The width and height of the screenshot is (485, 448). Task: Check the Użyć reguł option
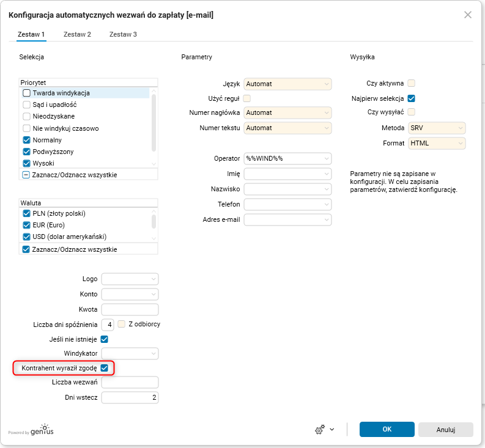point(247,98)
